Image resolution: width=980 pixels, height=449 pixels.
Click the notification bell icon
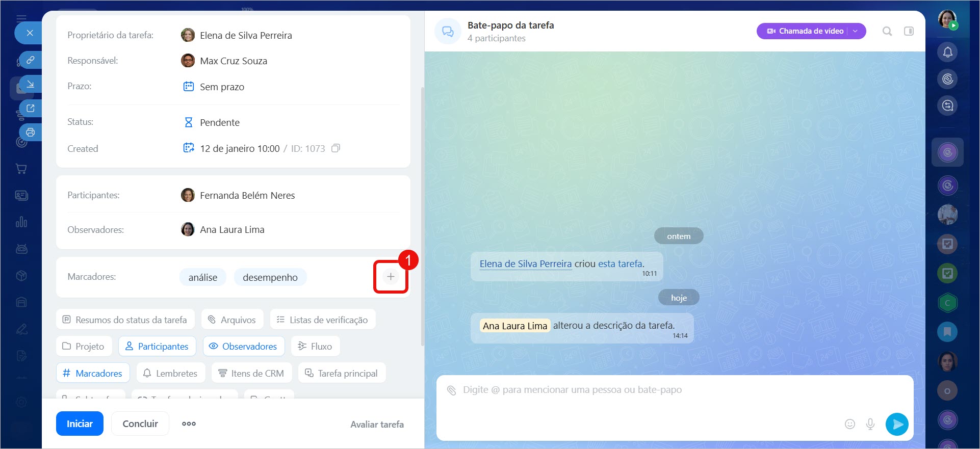coord(947,52)
